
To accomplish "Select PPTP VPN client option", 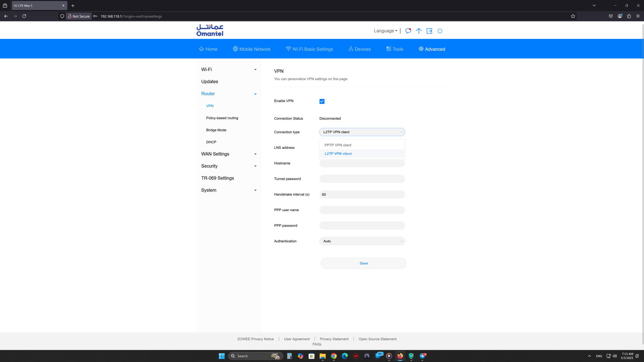I will pos(338,145).
